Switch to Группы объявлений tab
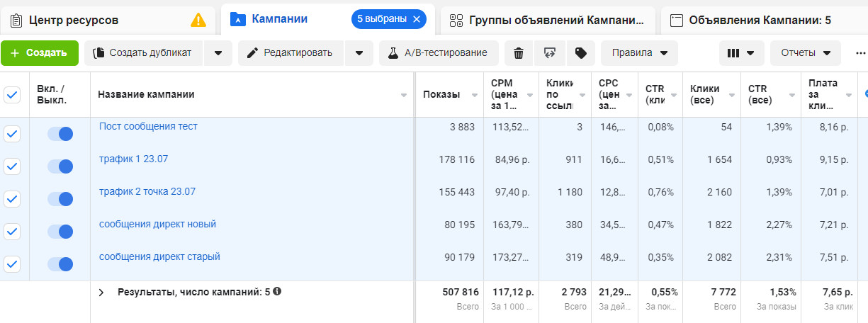Viewport: 868px width, 323px height. click(x=548, y=20)
